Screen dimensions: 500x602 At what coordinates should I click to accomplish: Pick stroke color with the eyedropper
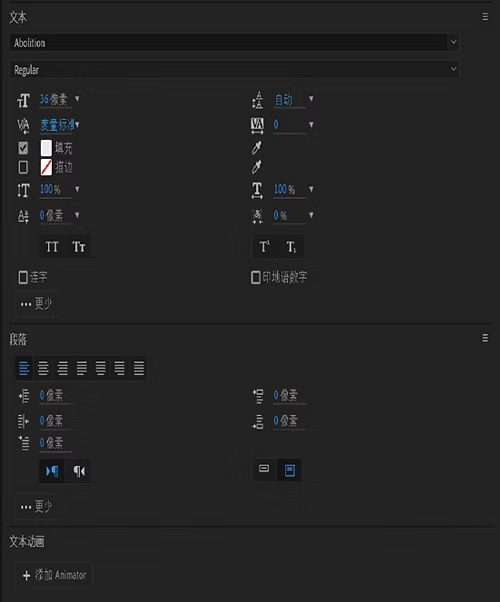pos(257,167)
